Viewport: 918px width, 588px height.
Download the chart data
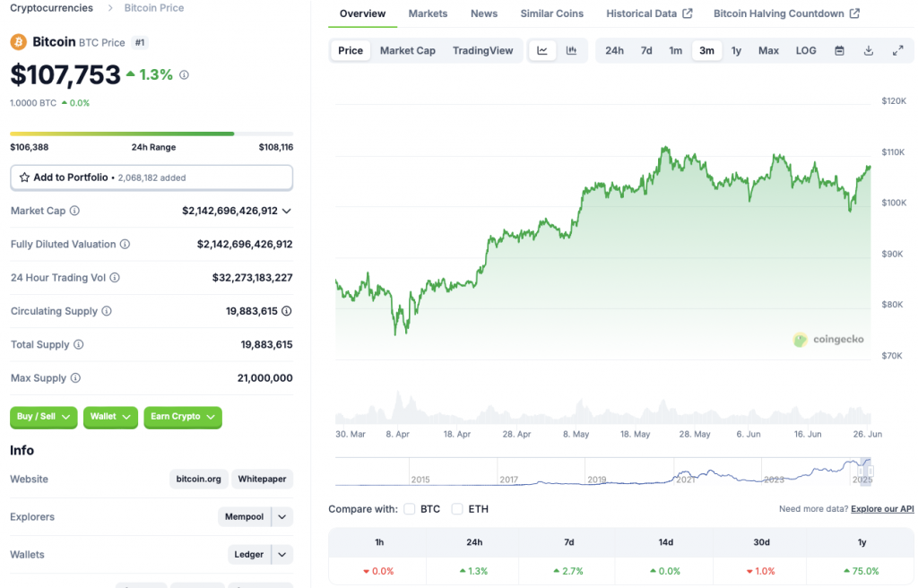(868, 50)
